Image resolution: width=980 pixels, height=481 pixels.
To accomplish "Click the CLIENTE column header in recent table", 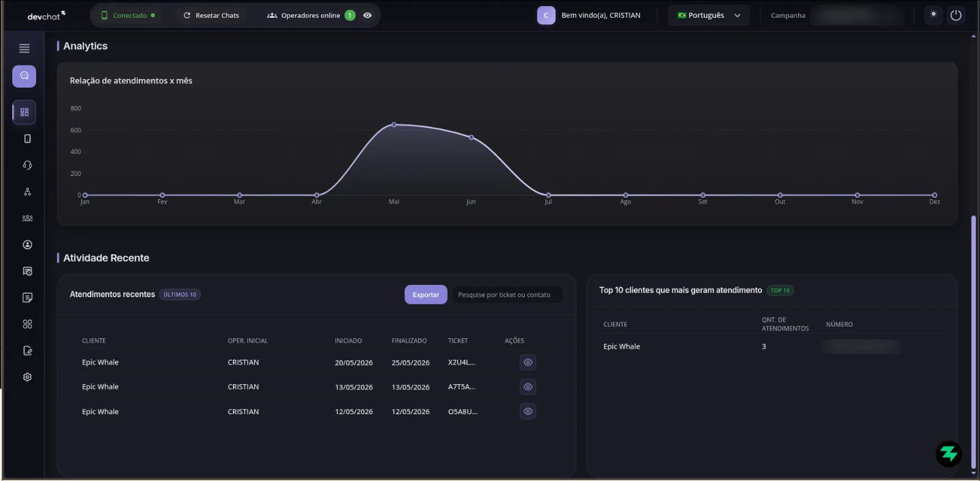I will [94, 341].
